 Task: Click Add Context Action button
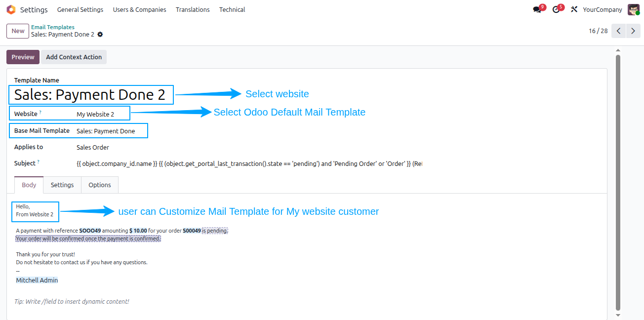click(74, 57)
